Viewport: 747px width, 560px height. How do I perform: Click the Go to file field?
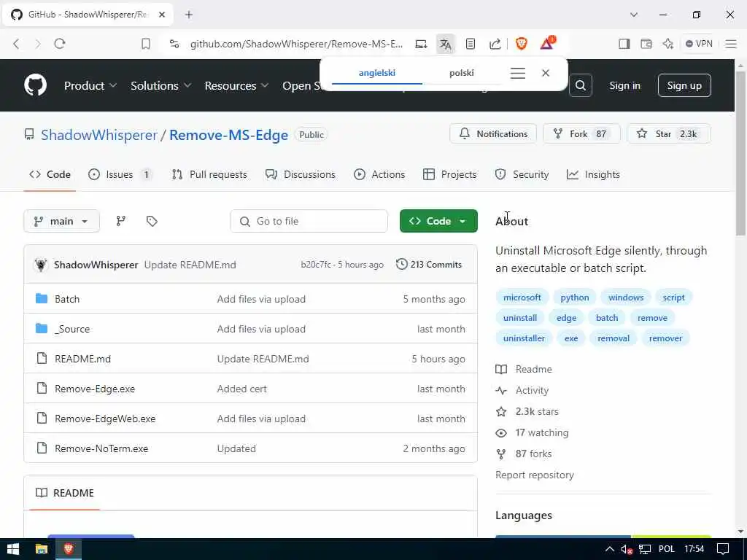309,221
